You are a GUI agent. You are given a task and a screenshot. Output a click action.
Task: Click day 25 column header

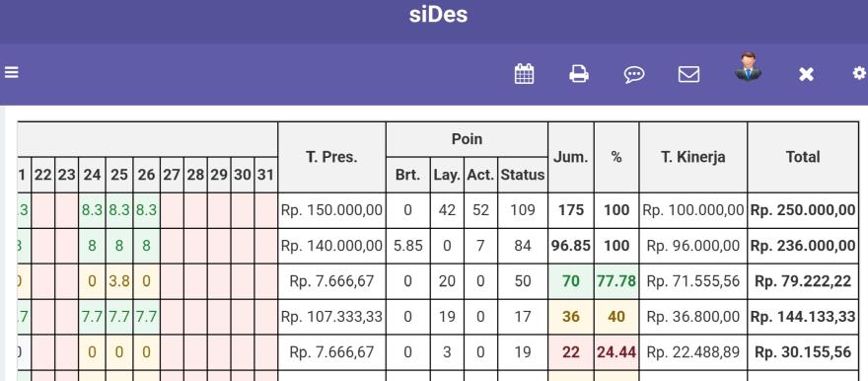click(x=119, y=175)
